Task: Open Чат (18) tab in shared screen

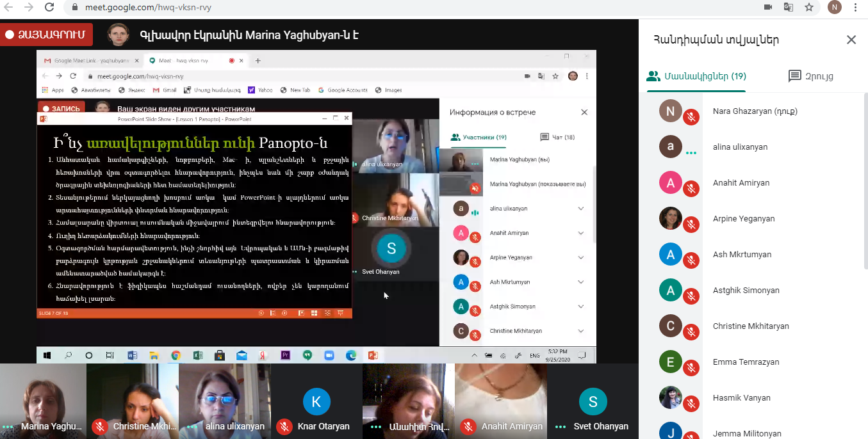Action: point(557,137)
